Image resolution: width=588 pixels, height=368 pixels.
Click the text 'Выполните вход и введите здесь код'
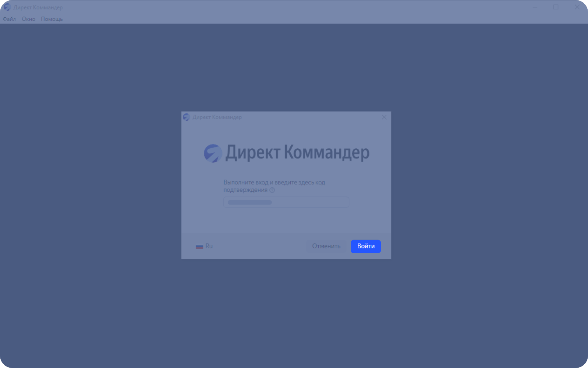(274, 183)
